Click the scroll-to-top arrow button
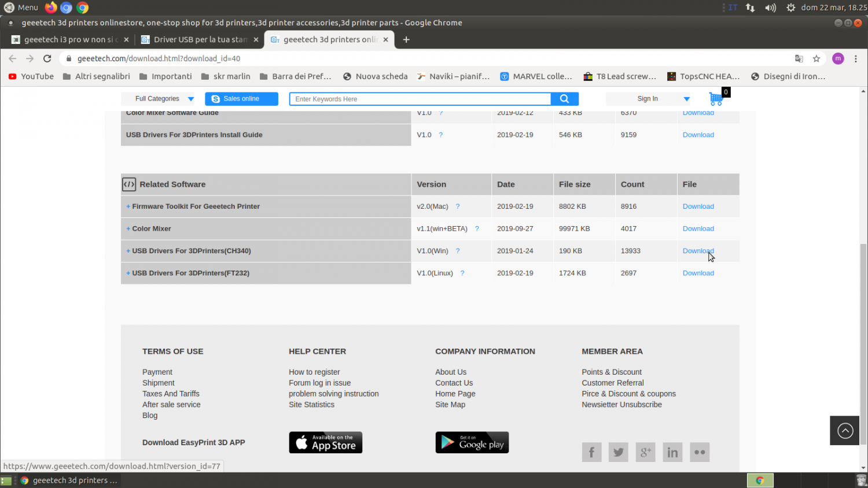 (x=845, y=431)
